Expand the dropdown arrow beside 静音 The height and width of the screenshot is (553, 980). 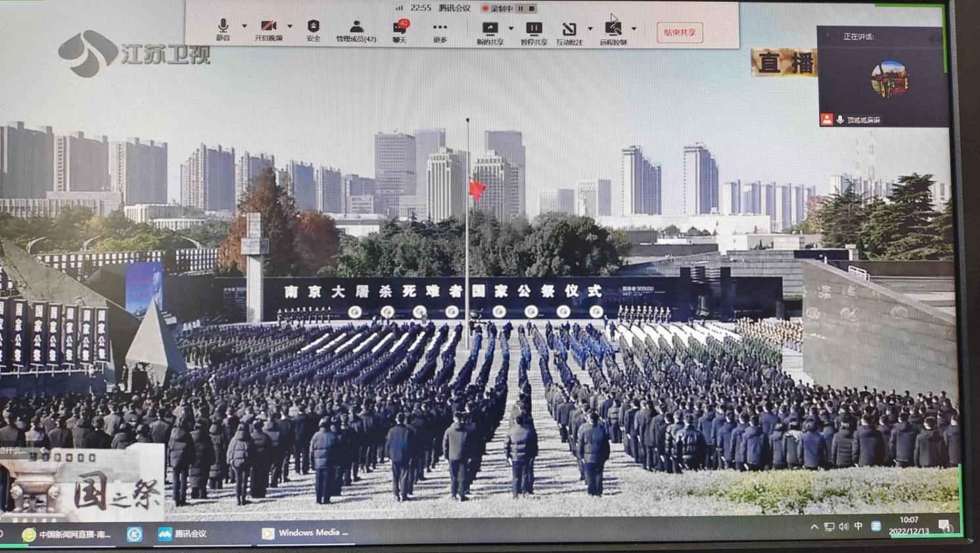tap(245, 26)
